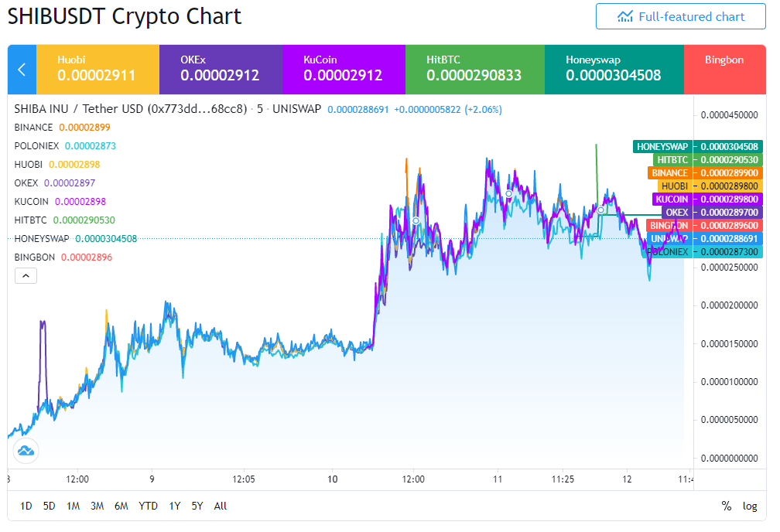The height and width of the screenshot is (532, 780).
Task: Toggle percent scale mode
Action: pos(727,506)
